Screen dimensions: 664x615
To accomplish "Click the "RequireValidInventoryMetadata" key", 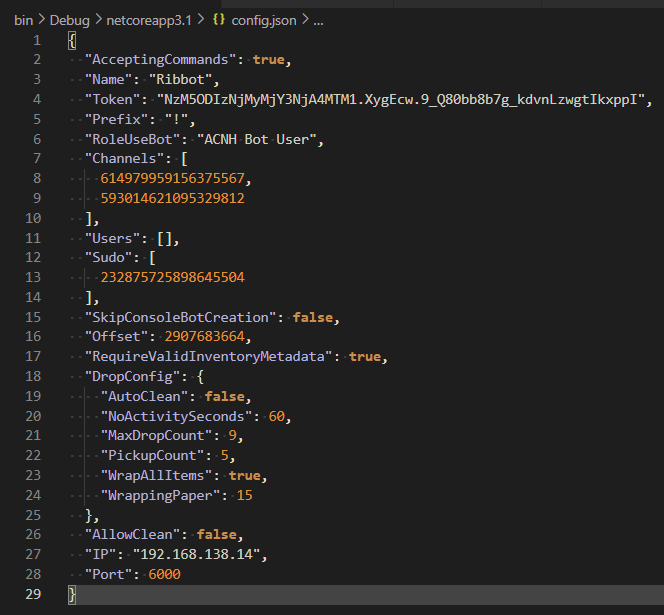I will click(208, 357).
